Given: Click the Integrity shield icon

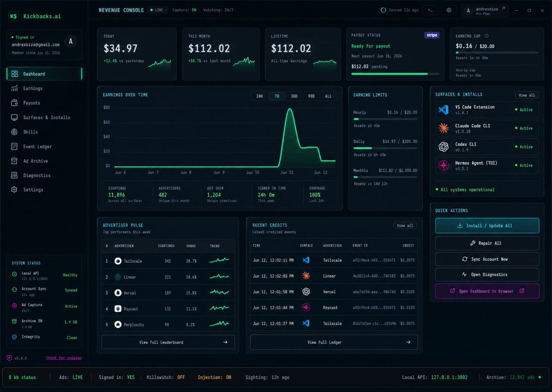Looking at the screenshot, I should 15,337.
